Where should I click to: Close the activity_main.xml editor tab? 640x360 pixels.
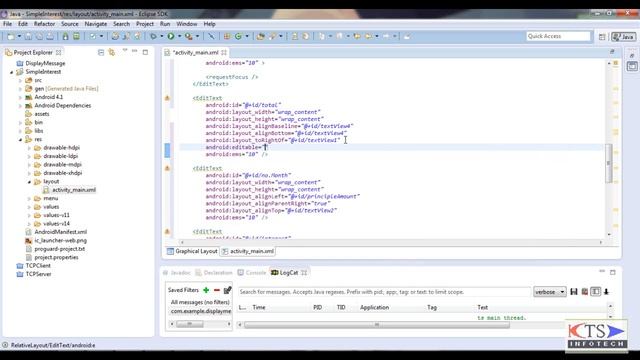click(224, 53)
